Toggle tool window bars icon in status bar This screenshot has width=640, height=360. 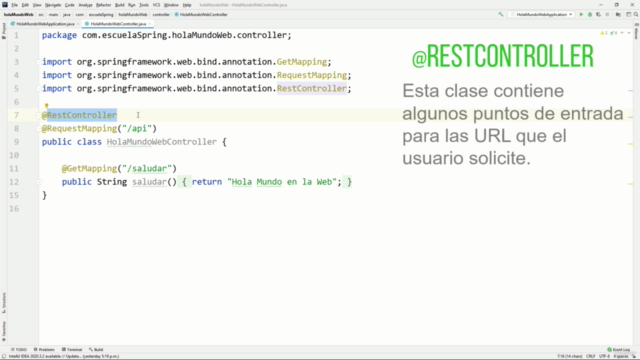(4, 356)
